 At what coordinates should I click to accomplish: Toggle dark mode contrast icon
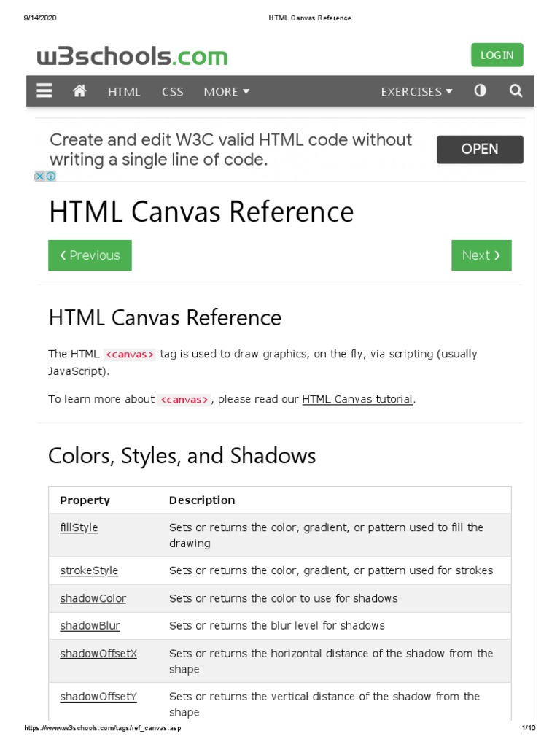point(480,91)
